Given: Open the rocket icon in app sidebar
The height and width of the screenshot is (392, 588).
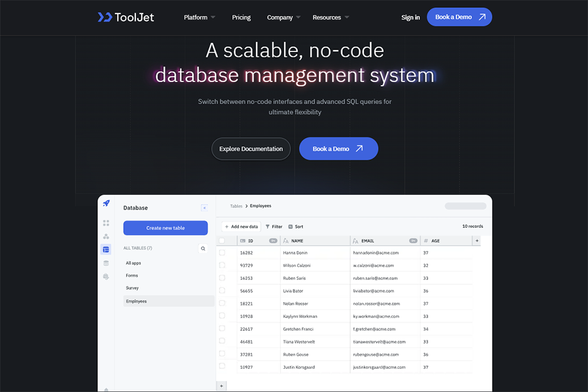Looking at the screenshot, I should pyautogui.click(x=106, y=203).
